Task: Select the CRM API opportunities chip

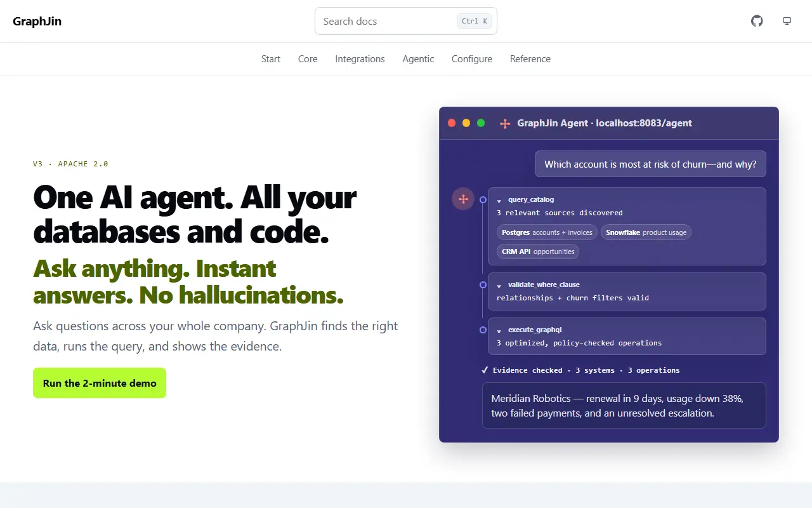Action: pos(538,251)
